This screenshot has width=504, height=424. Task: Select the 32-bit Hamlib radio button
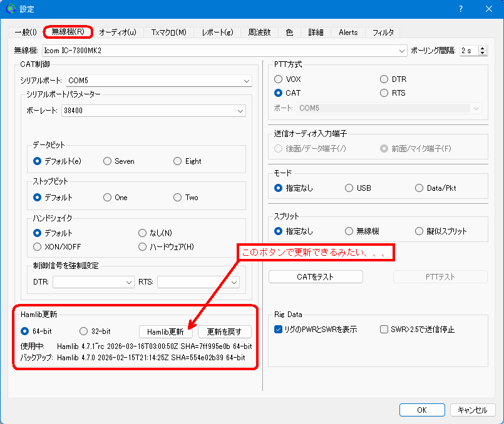(x=83, y=331)
